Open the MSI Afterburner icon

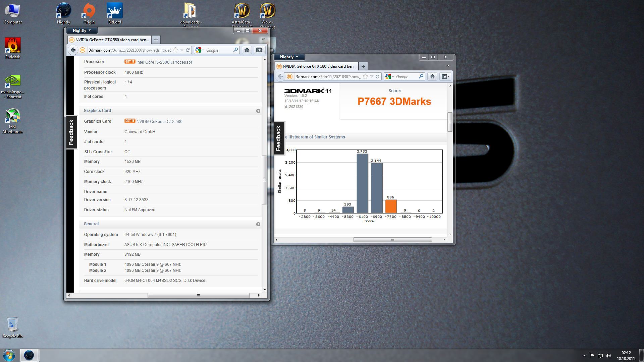(x=13, y=121)
